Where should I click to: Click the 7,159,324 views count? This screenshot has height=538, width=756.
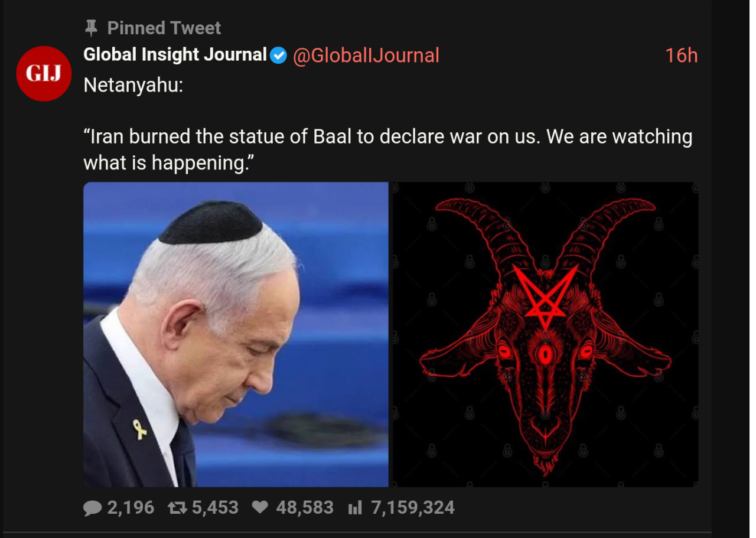tap(413, 508)
